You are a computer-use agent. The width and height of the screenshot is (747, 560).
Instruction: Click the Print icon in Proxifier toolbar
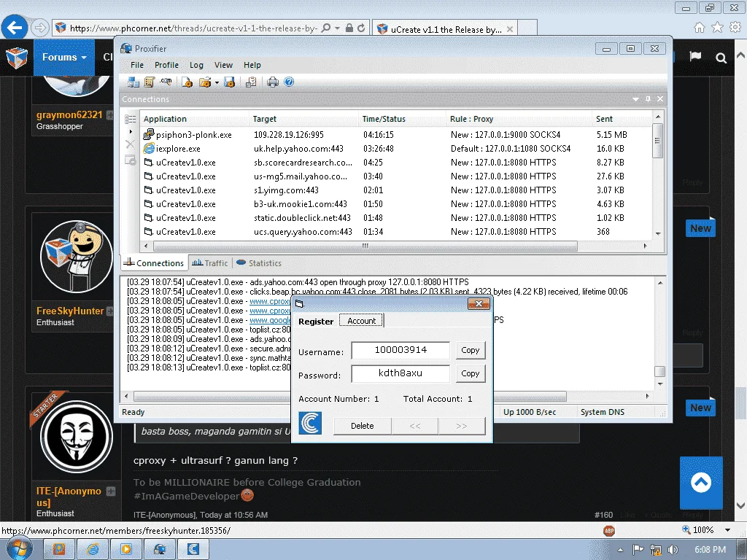point(273,82)
